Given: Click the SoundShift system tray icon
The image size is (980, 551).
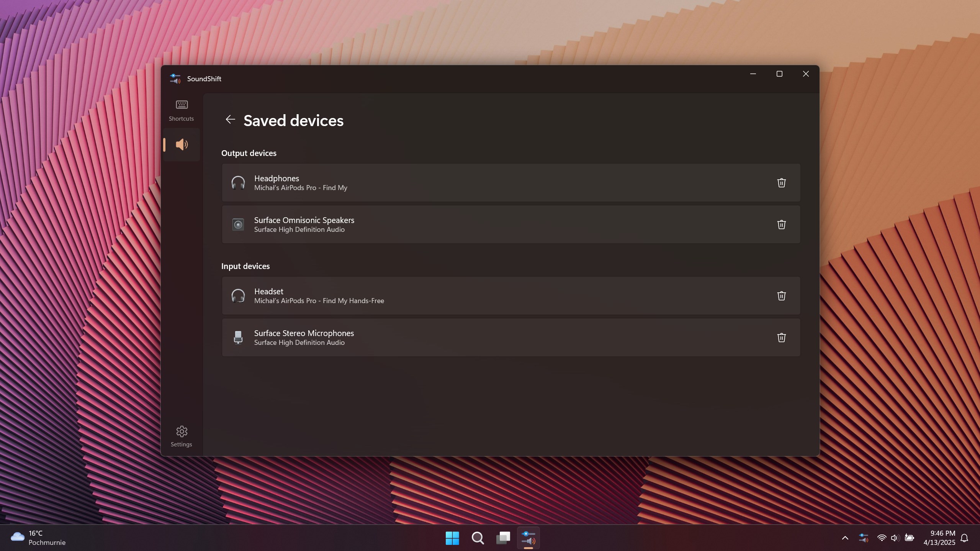Looking at the screenshot, I should tap(863, 538).
